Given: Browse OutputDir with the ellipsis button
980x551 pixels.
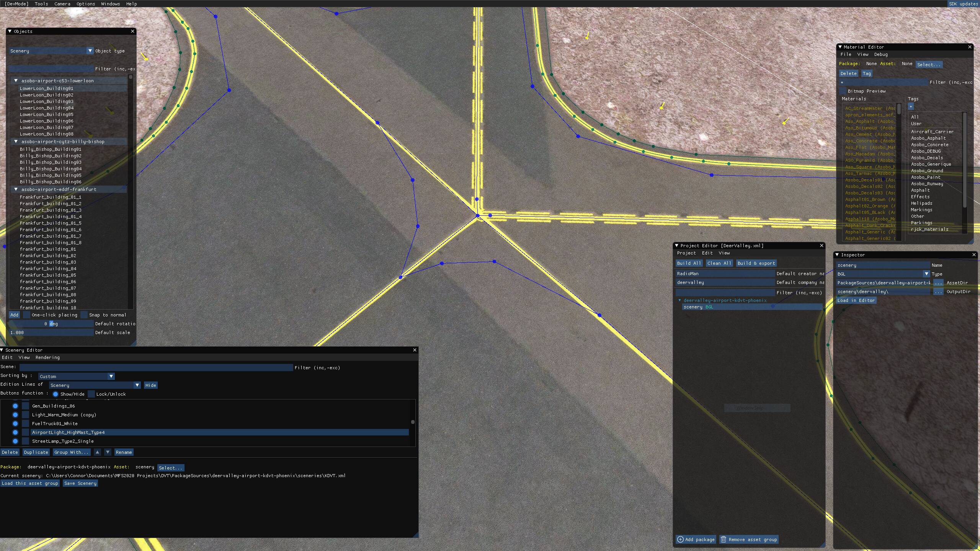Looking at the screenshot, I should pyautogui.click(x=938, y=292).
